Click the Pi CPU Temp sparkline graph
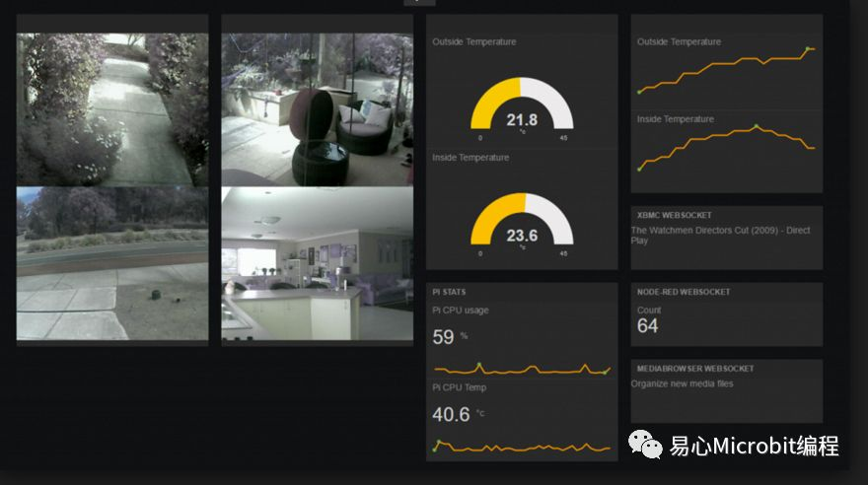 click(522, 447)
